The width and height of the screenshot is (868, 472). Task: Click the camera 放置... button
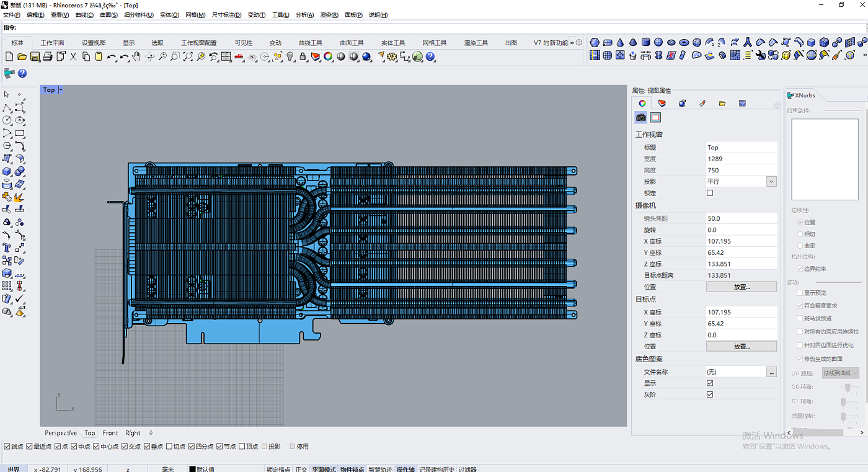(741, 287)
